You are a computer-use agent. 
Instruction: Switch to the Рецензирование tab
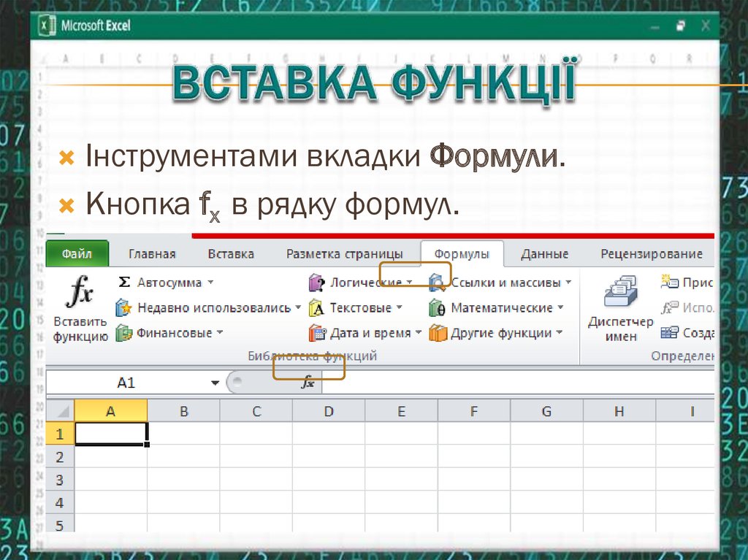coord(652,254)
